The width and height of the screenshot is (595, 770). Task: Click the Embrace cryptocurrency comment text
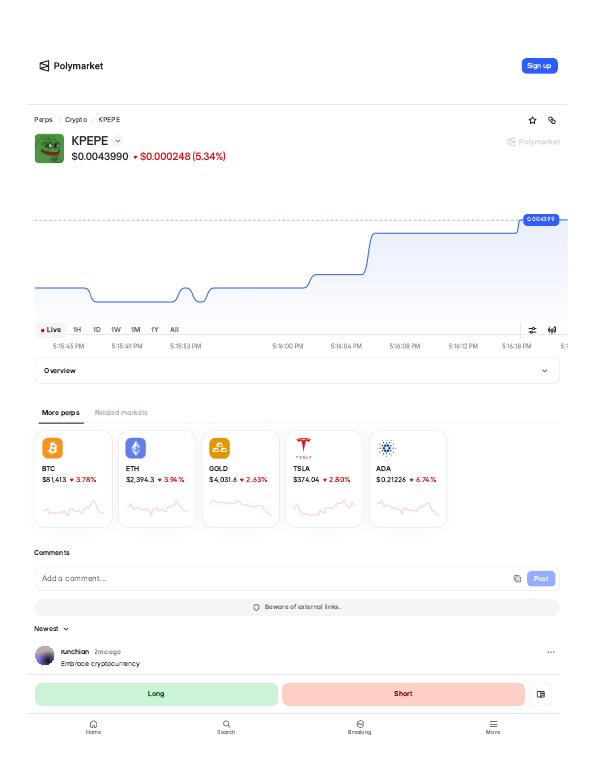click(100, 663)
